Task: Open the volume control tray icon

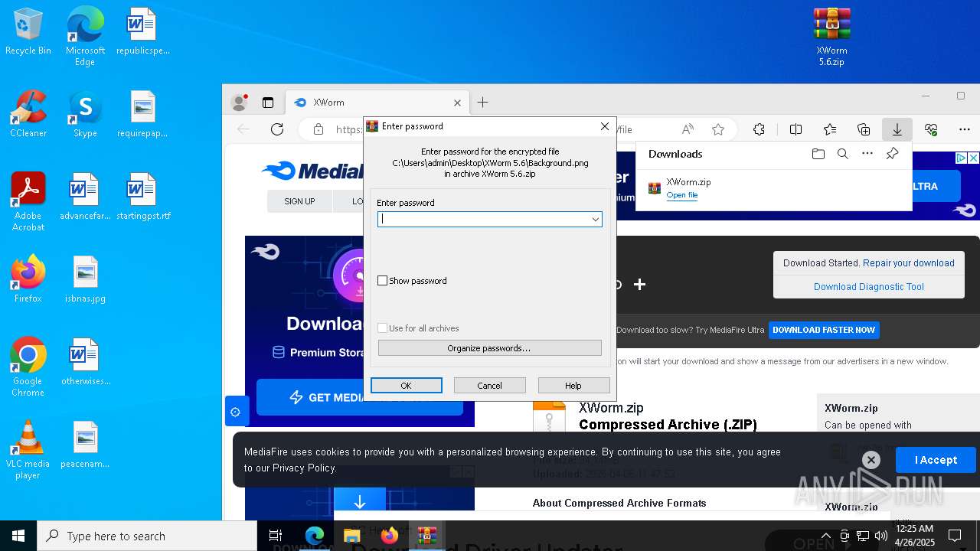Action: 881,536
